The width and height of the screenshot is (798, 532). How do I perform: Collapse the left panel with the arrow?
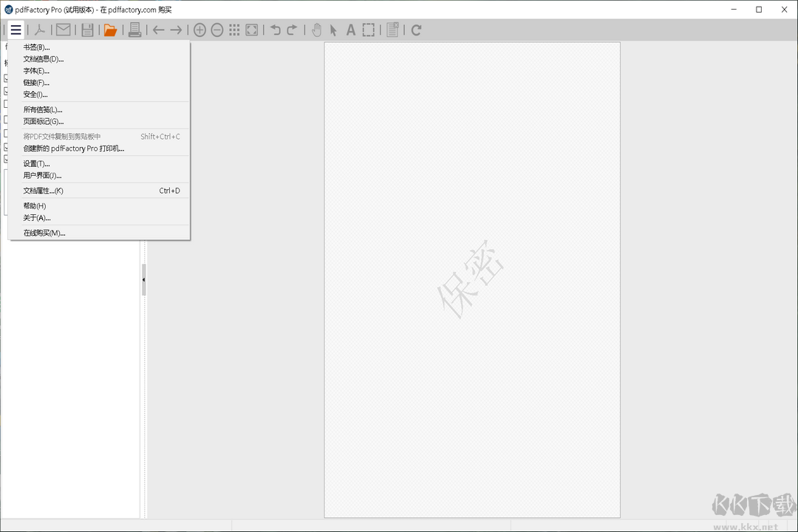pos(143,280)
